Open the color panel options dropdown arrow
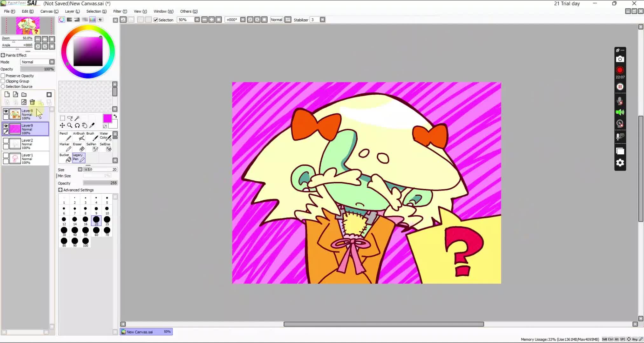 coord(115,20)
